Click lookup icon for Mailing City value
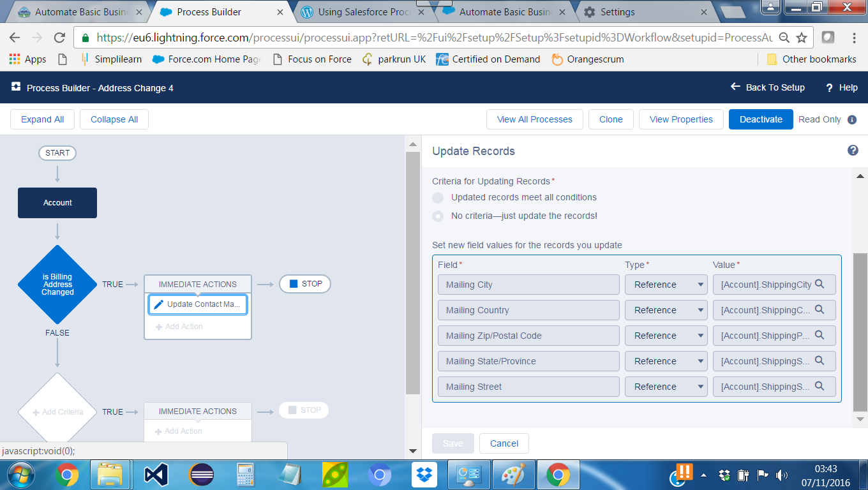 [x=820, y=284]
